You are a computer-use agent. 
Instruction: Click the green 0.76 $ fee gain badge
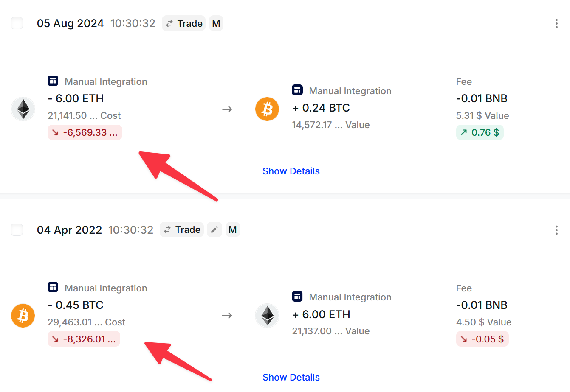click(x=480, y=132)
